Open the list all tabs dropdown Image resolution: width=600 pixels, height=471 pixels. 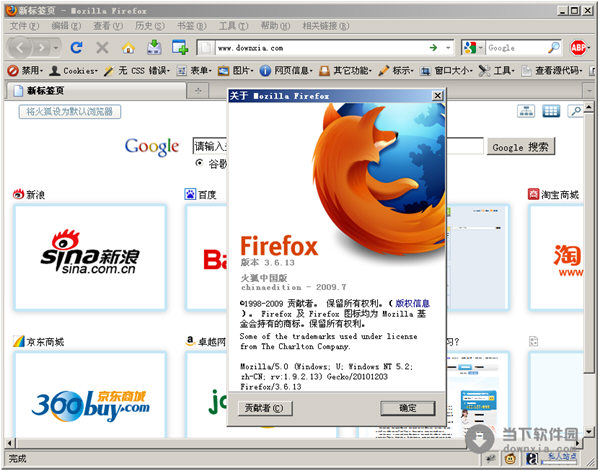click(x=589, y=90)
